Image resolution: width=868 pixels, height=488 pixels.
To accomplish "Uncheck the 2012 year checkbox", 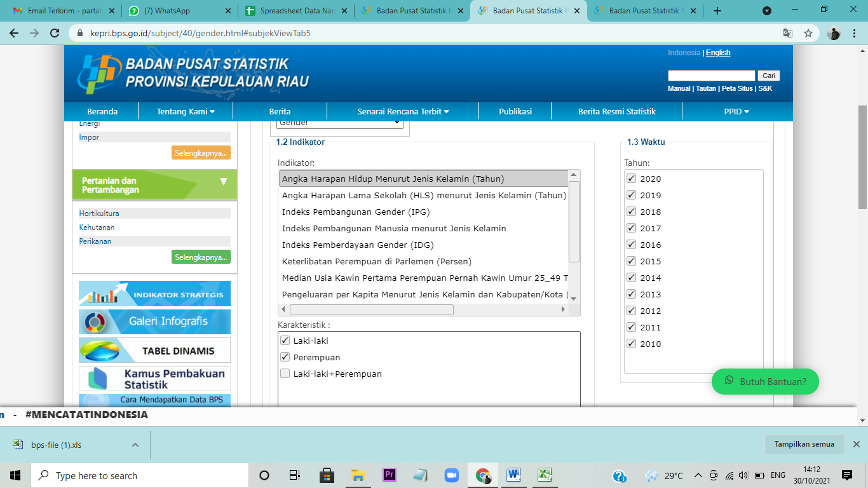I will [632, 311].
